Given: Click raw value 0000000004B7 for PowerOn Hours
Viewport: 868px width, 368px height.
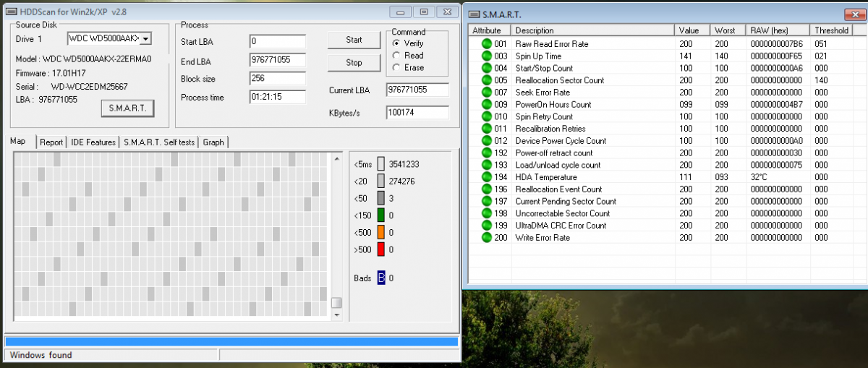Looking at the screenshot, I should (x=777, y=104).
